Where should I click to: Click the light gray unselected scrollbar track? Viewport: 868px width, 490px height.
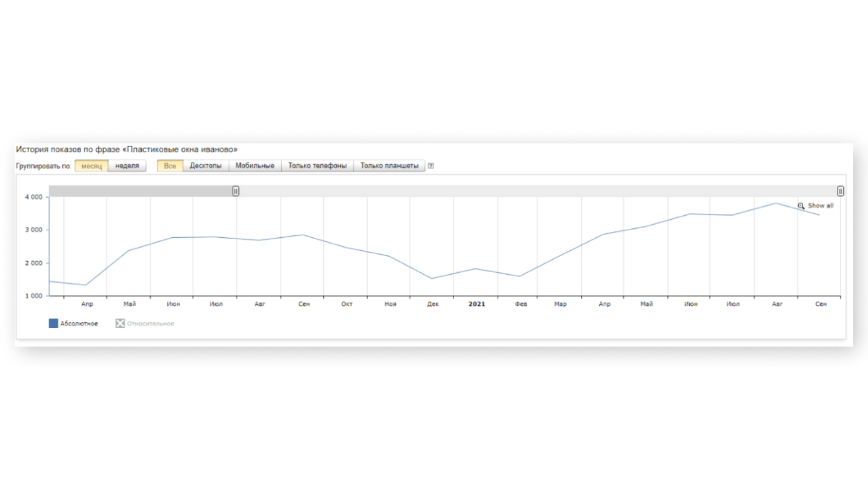pyautogui.click(x=538, y=191)
